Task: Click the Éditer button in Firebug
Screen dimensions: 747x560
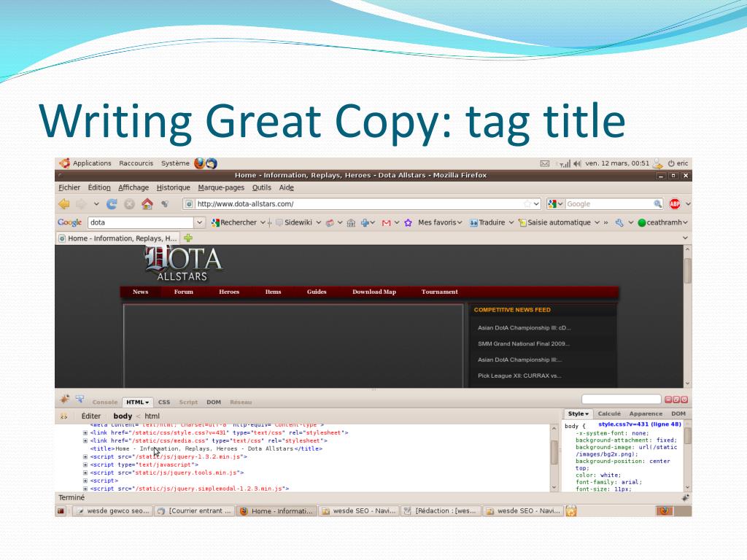Action: pyautogui.click(x=91, y=416)
